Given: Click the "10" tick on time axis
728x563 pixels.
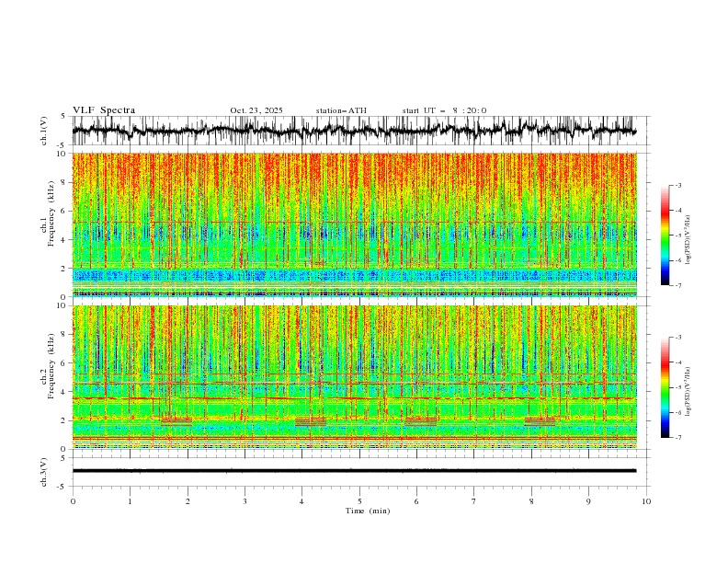Looking at the screenshot, I should tap(646, 501).
